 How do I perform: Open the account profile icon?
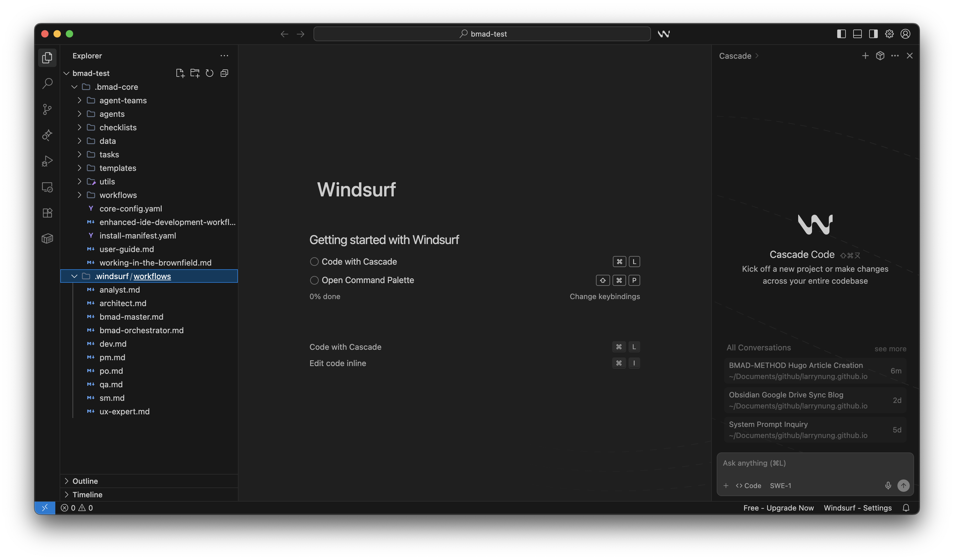905,34
